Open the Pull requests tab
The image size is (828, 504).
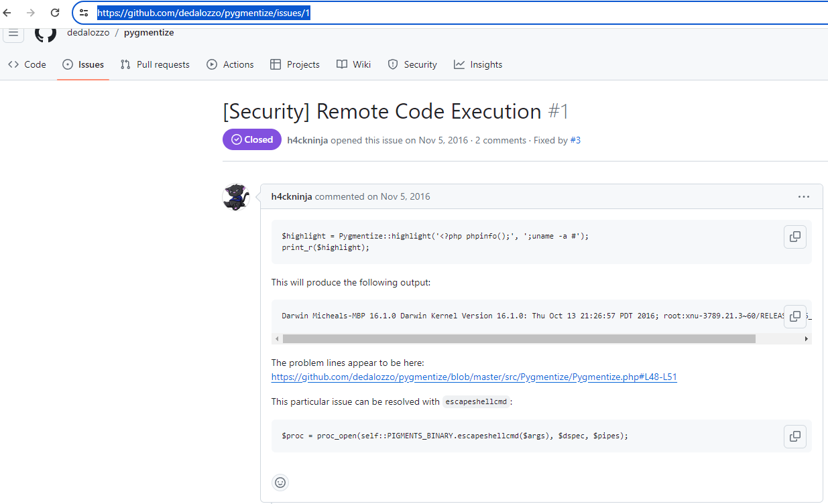pos(155,64)
